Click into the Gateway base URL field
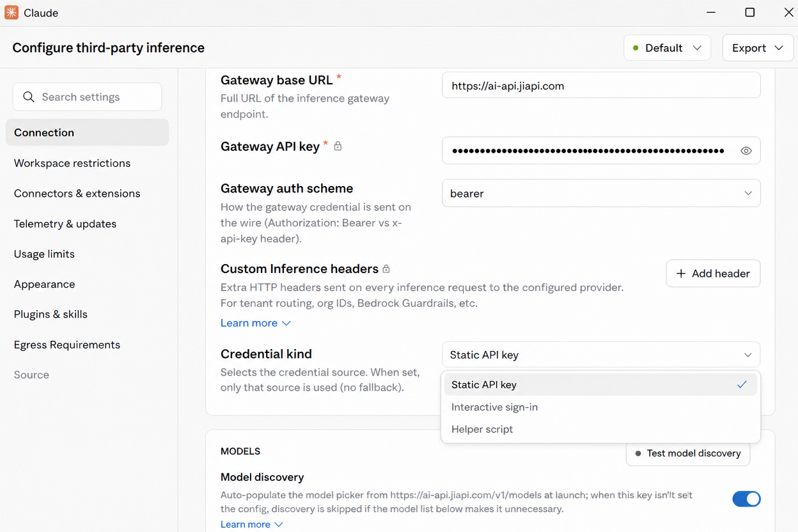This screenshot has width=798, height=532. (601, 85)
